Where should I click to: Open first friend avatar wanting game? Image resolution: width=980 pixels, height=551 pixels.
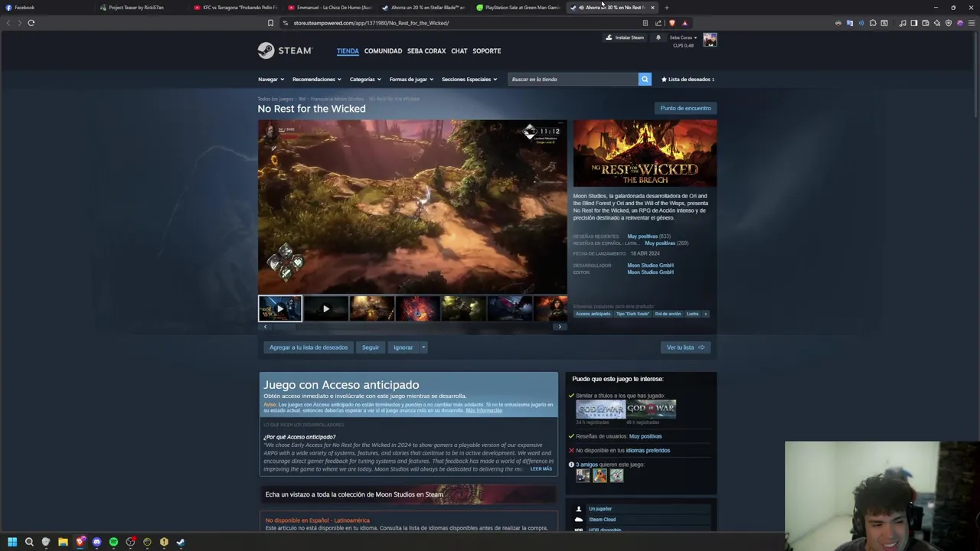tap(583, 476)
